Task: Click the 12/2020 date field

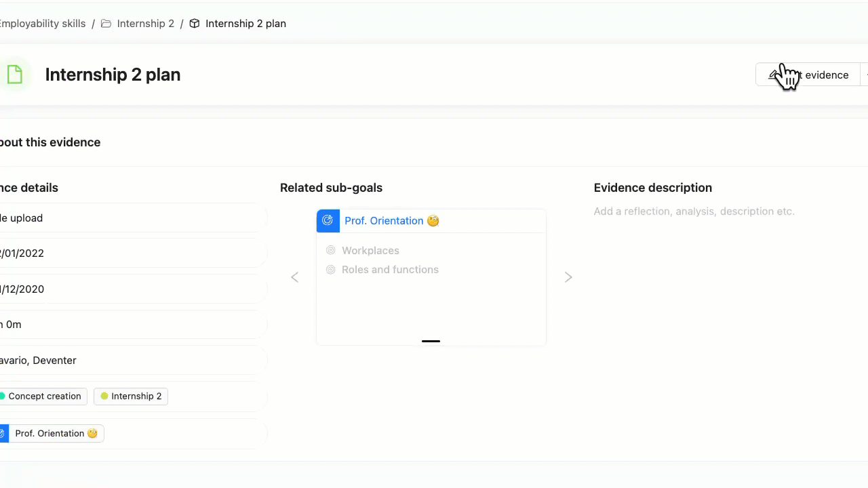Action: 132,289
